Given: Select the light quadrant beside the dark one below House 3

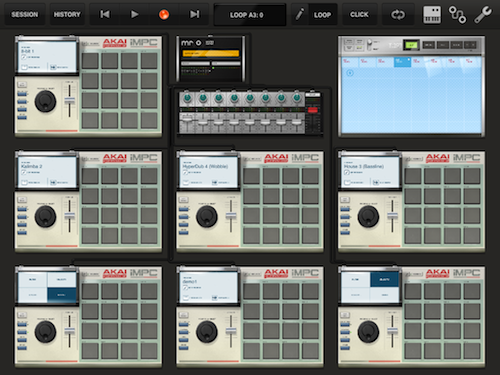Looking at the screenshot, I should click(x=355, y=279).
